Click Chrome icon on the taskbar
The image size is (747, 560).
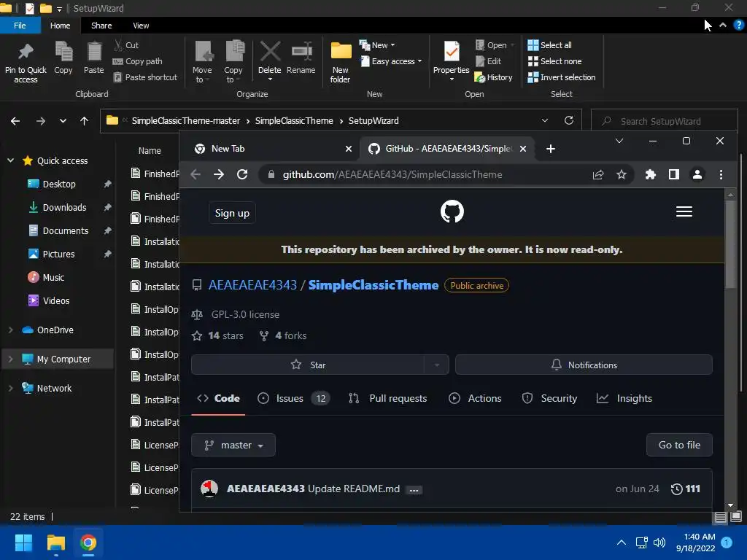click(x=88, y=542)
